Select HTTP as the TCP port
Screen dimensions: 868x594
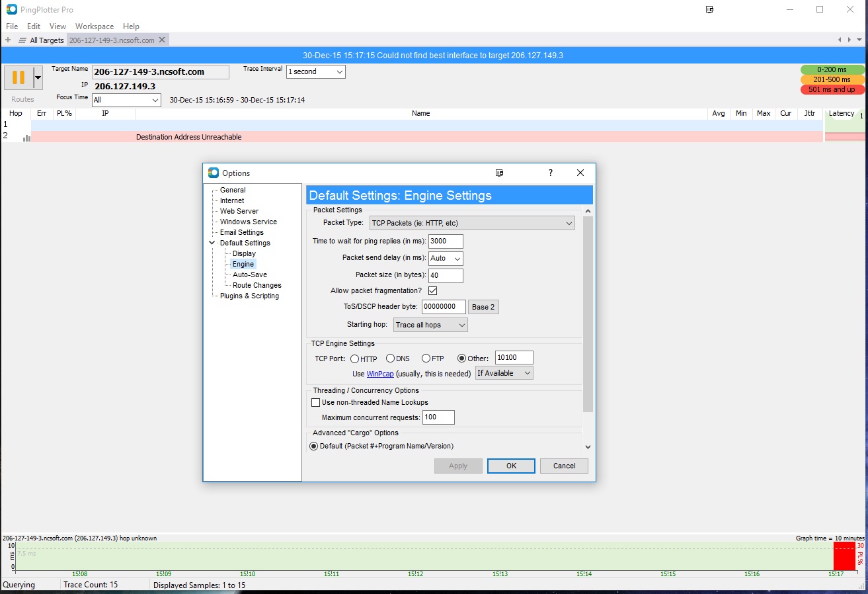pyautogui.click(x=355, y=359)
